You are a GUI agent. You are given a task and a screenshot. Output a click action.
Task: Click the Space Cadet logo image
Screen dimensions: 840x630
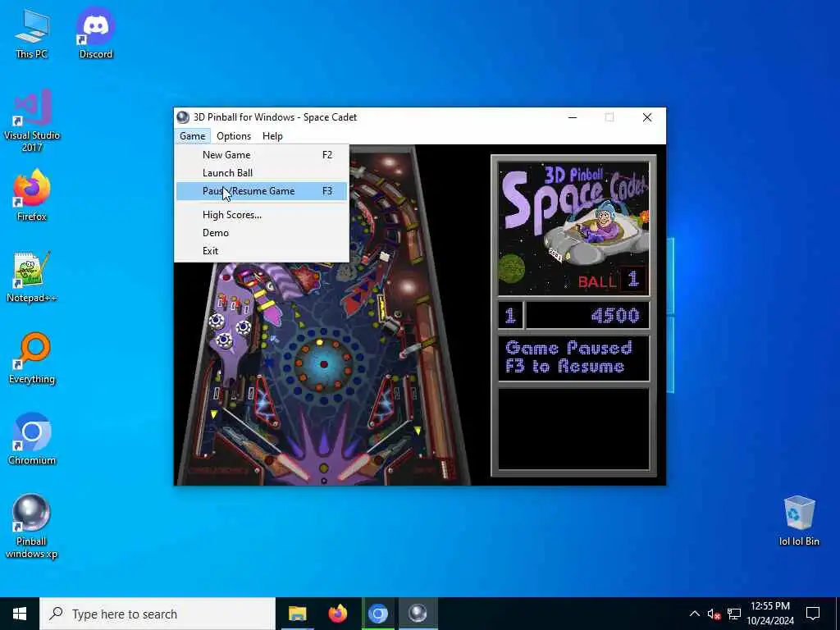[573, 229]
